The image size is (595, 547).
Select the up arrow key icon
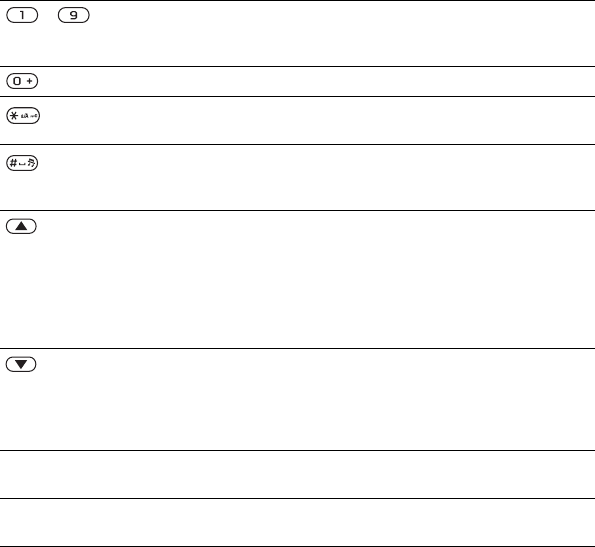pos(21,226)
